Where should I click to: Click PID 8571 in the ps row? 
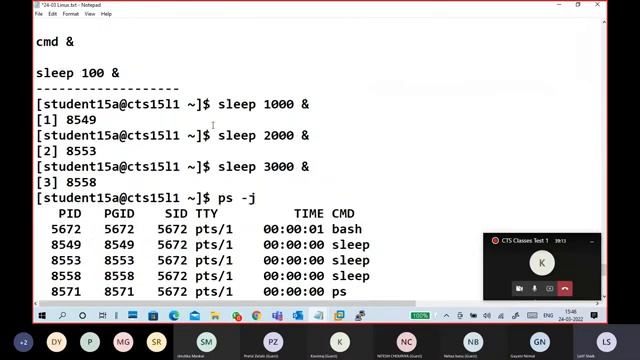(x=66, y=292)
